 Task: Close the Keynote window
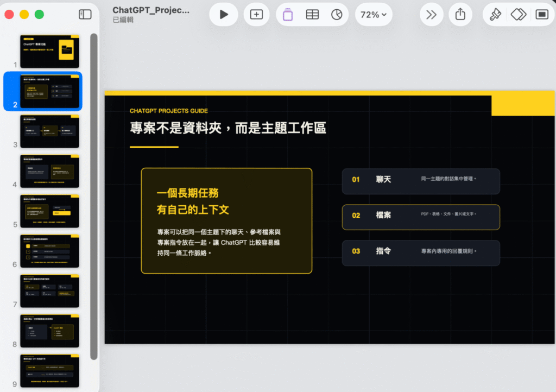(x=9, y=15)
